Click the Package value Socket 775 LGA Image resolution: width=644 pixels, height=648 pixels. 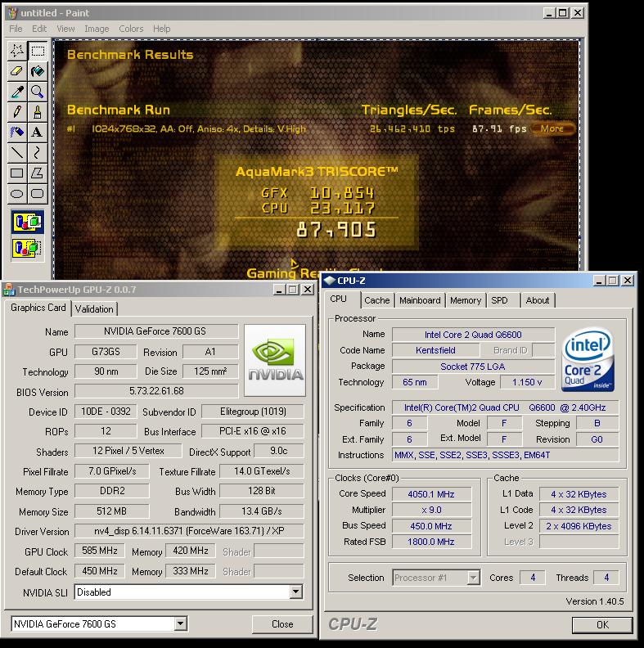pos(473,367)
